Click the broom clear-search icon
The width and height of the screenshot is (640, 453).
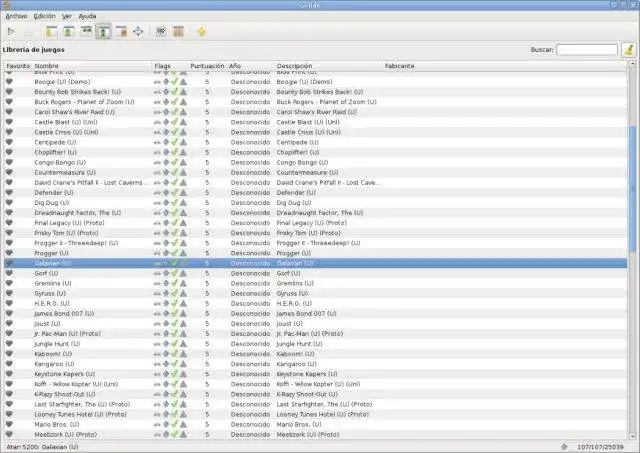coord(629,50)
